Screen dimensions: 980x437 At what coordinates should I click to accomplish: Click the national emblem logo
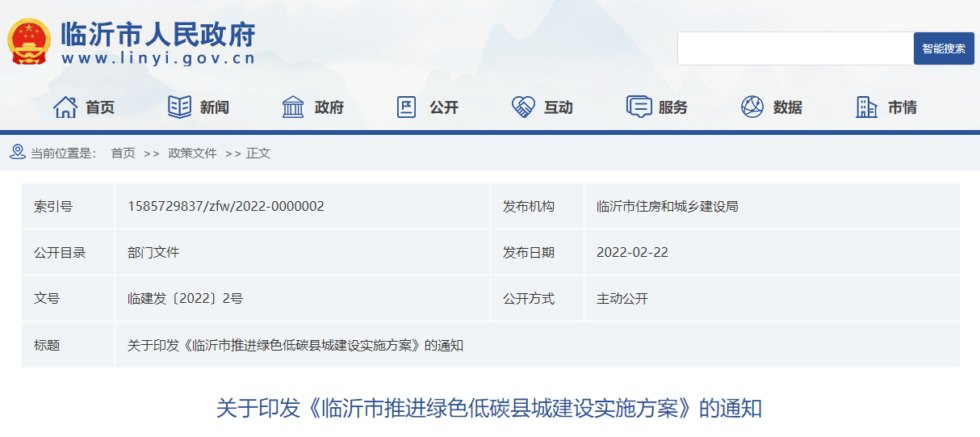click(28, 42)
